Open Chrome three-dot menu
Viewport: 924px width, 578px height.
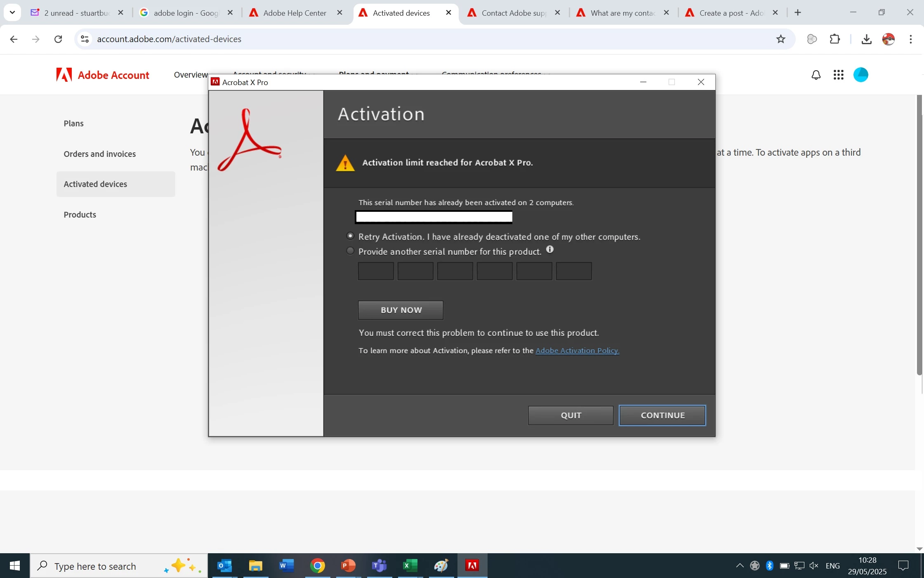pyautogui.click(x=910, y=39)
